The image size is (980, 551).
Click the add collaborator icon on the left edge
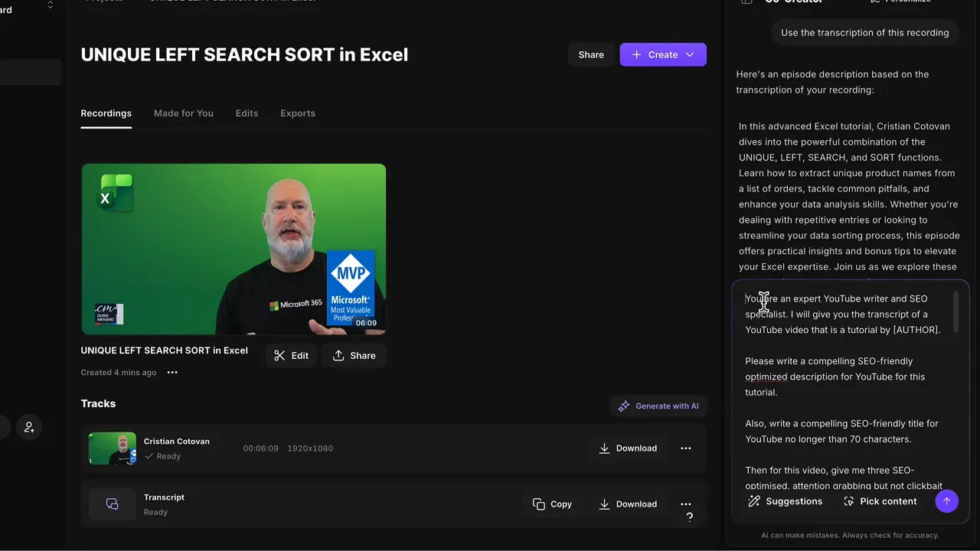click(29, 427)
